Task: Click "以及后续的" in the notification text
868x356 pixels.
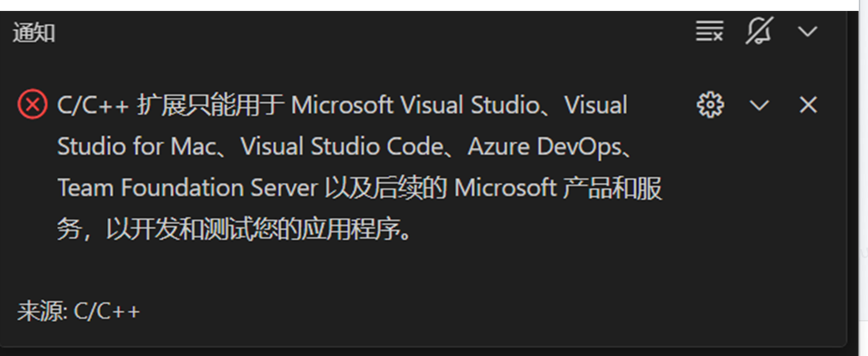Action: click(385, 188)
